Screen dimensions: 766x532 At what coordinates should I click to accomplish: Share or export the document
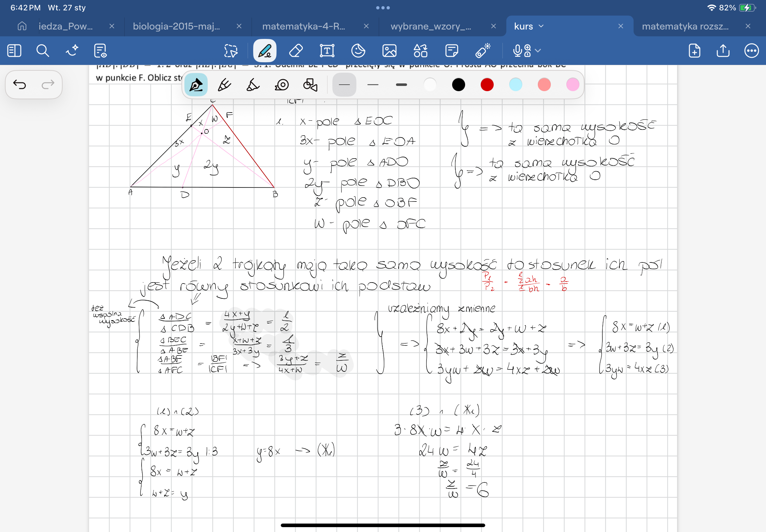723,51
